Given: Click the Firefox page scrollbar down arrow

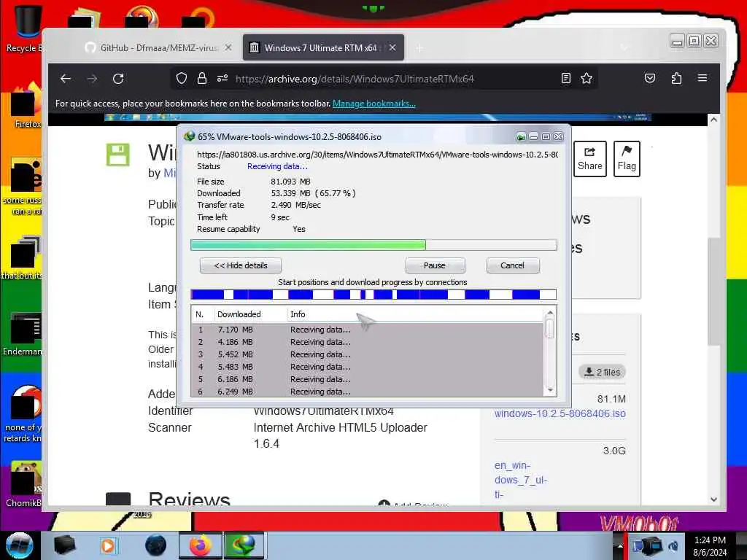Looking at the screenshot, I should [x=713, y=499].
